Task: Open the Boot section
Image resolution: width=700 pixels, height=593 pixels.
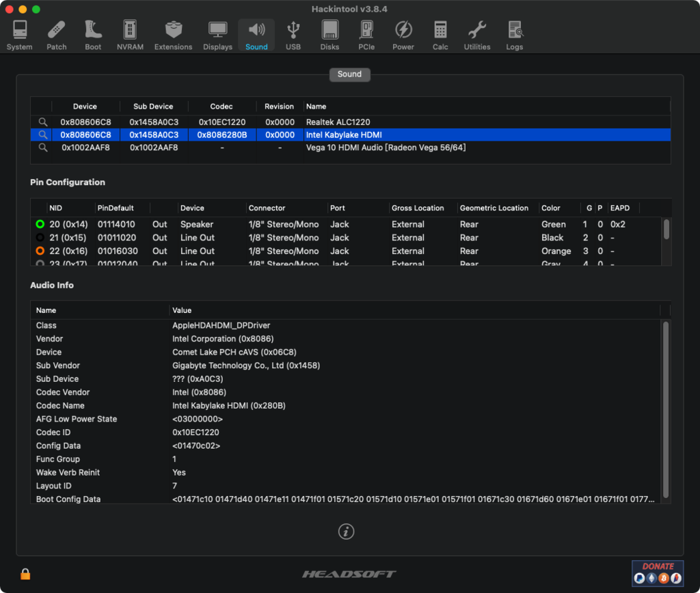Action: pyautogui.click(x=93, y=36)
